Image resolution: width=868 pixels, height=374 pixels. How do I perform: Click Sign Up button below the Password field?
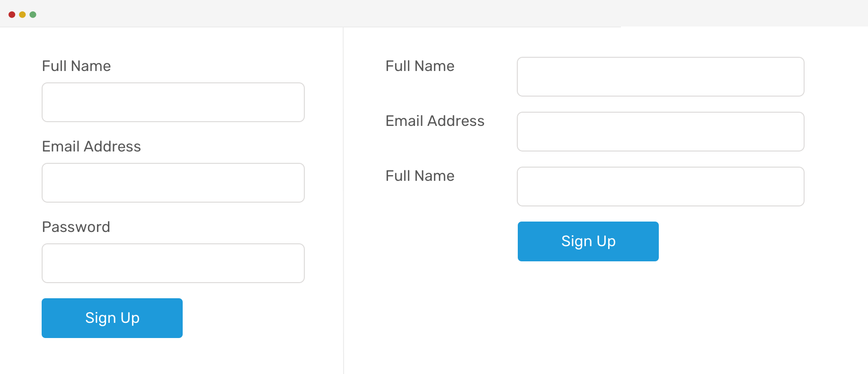click(112, 318)
